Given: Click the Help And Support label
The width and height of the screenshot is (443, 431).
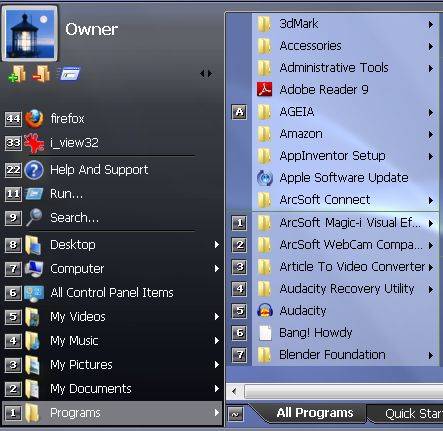Looking at the screenshot, I should click(99, 170).
